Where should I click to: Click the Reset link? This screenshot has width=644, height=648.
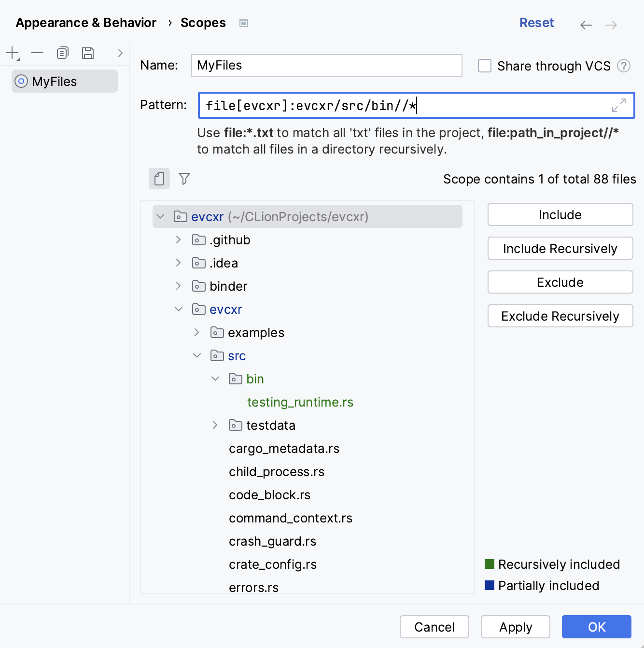click(x=536, y=22)
